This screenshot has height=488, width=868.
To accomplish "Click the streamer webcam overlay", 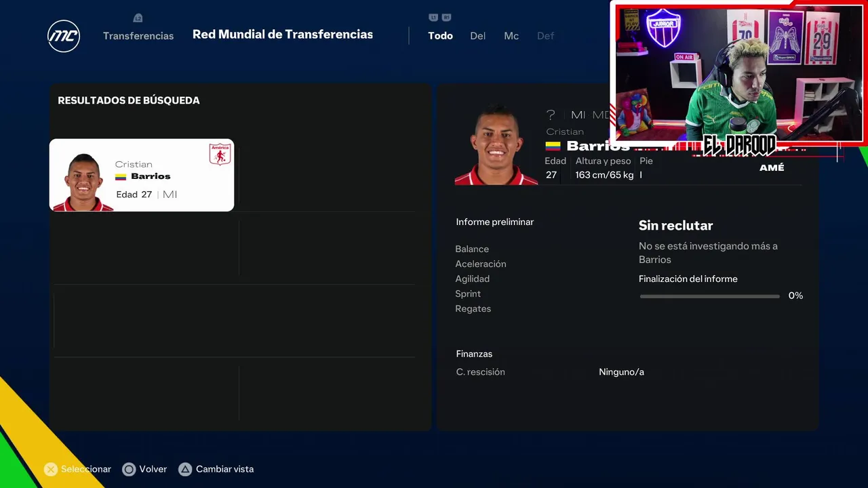I will (738, 73).
